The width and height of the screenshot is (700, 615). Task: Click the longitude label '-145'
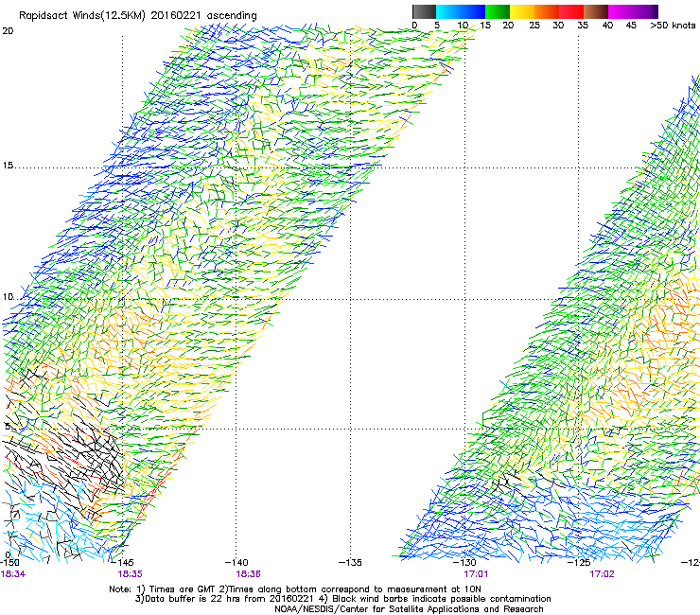click(x=122, y=562)
